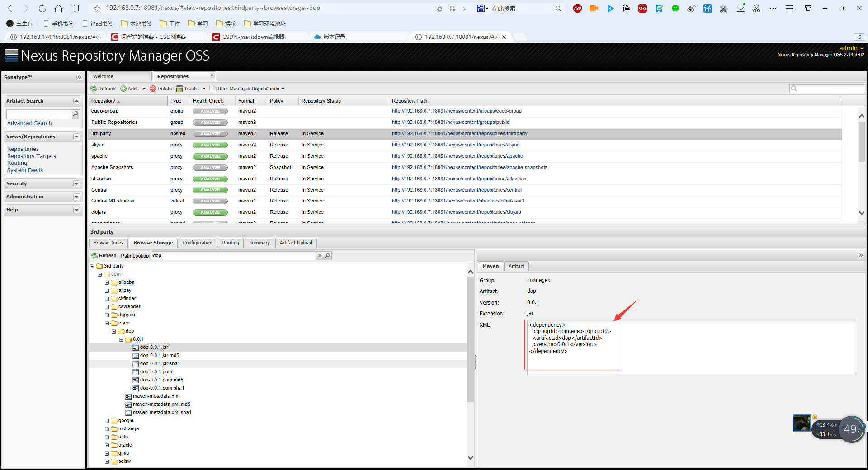Select the Apache Snapshots repository row
868x470 pixels.
(465, 168)
